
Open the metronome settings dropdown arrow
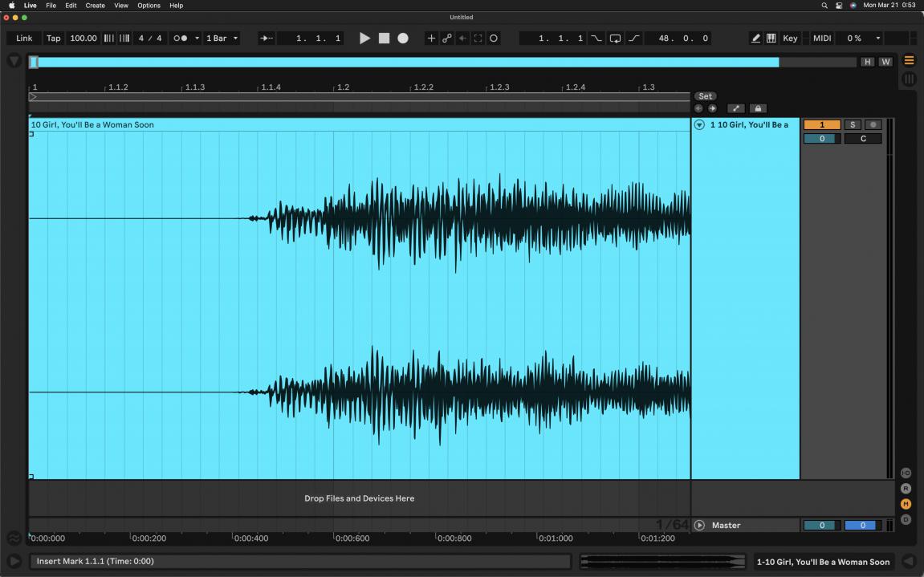197,39
